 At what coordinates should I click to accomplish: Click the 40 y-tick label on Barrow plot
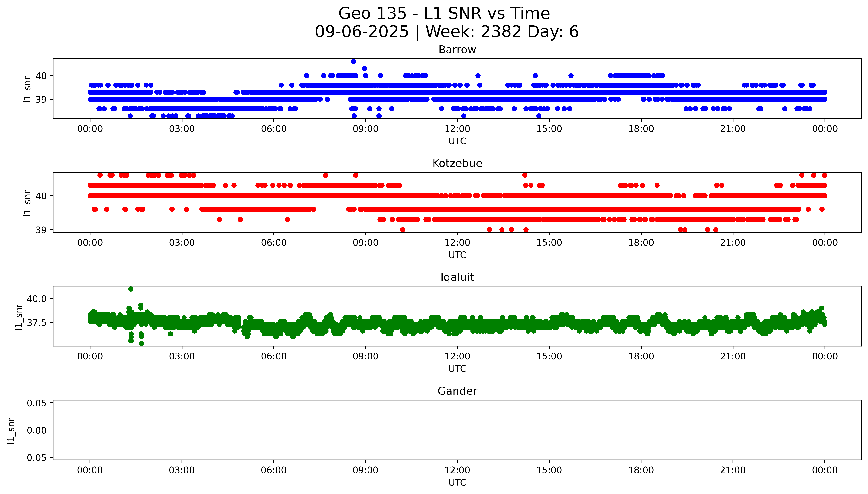(41, 76)
